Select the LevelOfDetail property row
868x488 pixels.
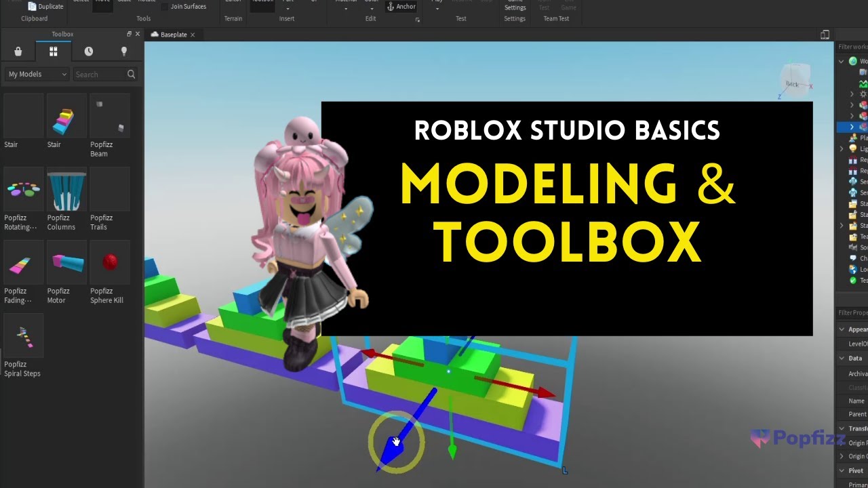click(x=852, y=344)
